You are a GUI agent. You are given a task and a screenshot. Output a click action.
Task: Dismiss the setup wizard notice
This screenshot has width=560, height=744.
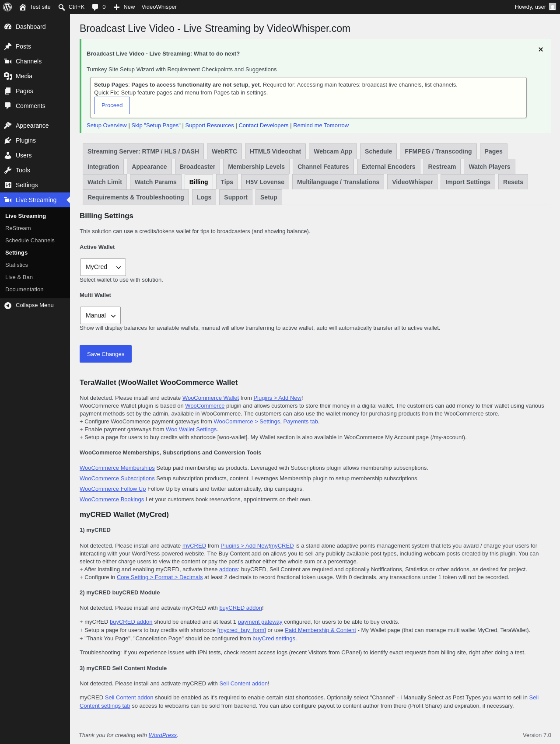tap(541, 49)
